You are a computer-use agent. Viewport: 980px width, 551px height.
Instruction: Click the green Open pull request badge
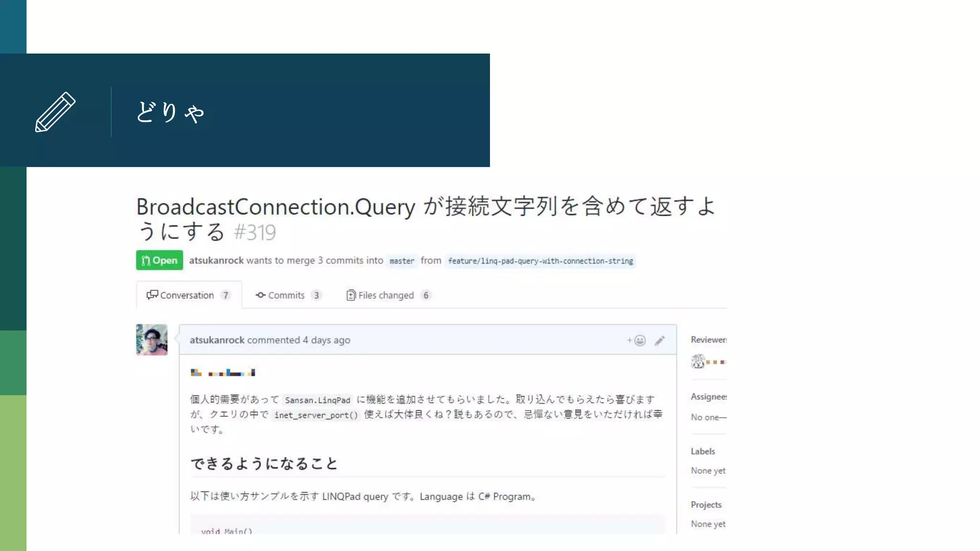(159, 260)
